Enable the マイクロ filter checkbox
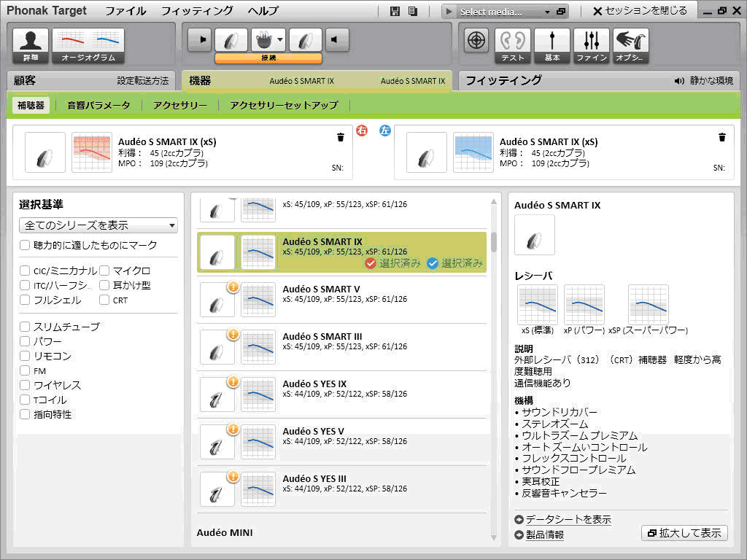 [104, 271]
